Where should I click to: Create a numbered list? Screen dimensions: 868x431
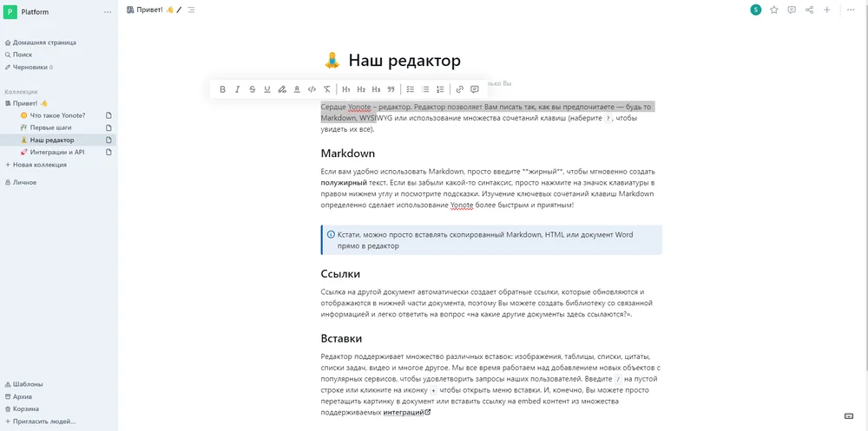[440, 89]
